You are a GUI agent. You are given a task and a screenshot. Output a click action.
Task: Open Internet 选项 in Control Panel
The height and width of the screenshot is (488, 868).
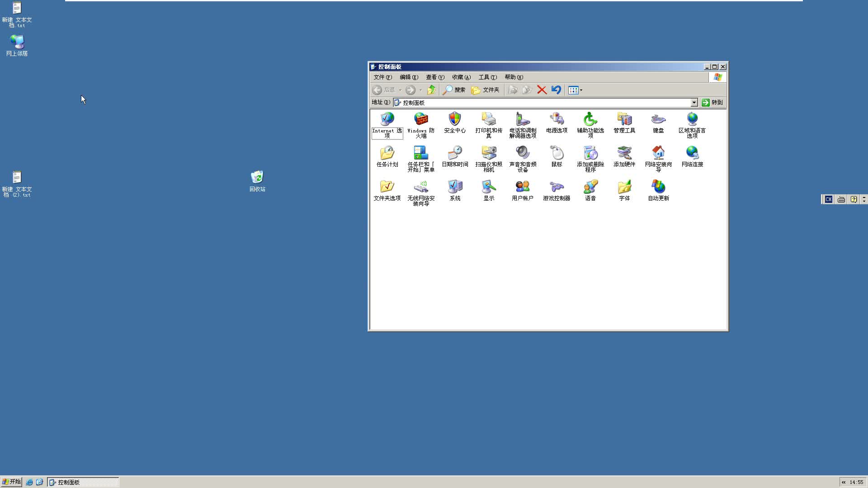(x=387, y=125)
